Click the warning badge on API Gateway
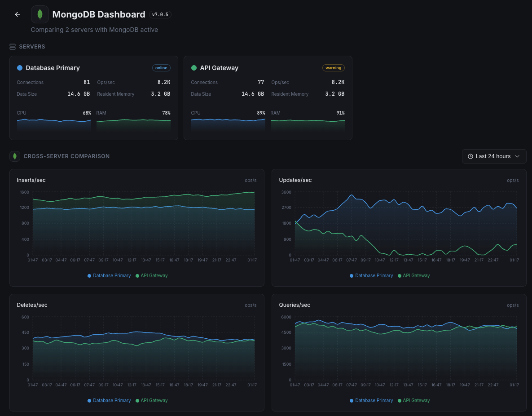 pyautogui.click(x=333, y=68)
